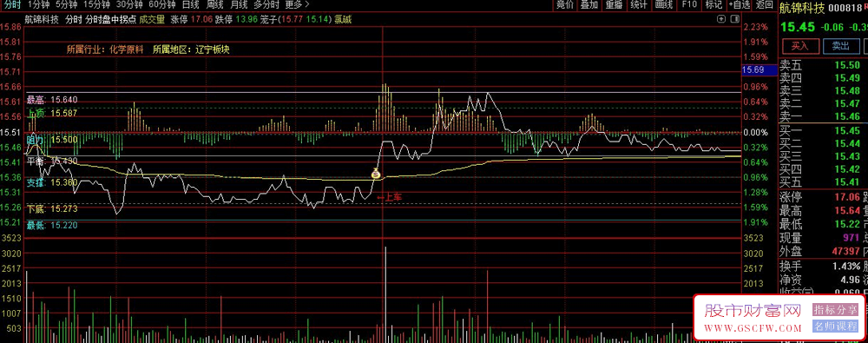Toggle the side panel layout icon
This screenshot has height=343, width=868.
pyautogui.click(x=734, y=19)
